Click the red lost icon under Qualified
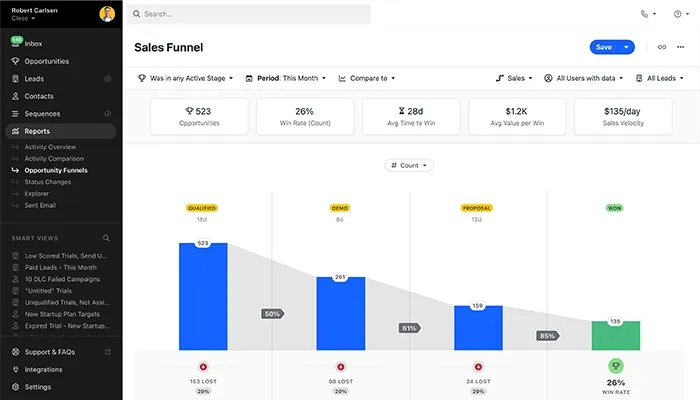 [203, 366]
